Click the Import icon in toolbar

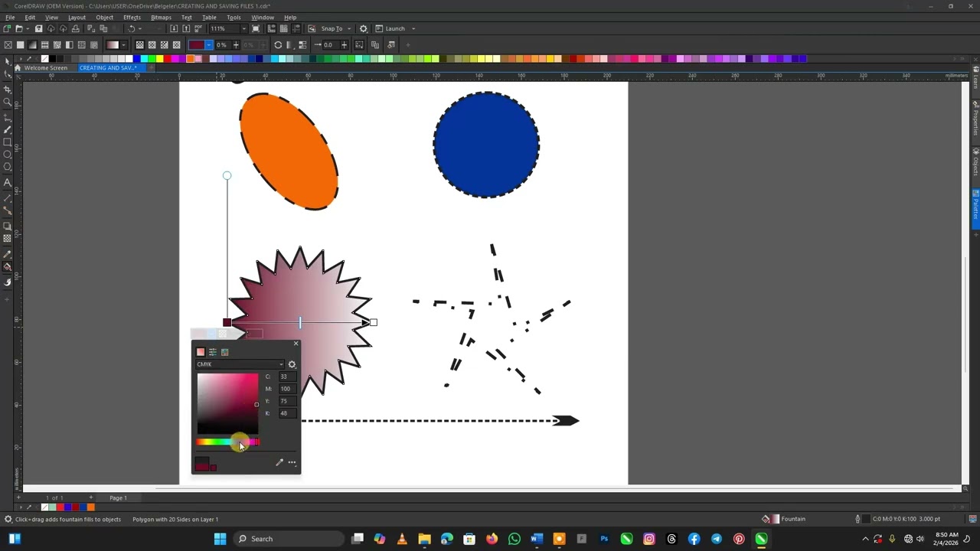tap(175, 29)
